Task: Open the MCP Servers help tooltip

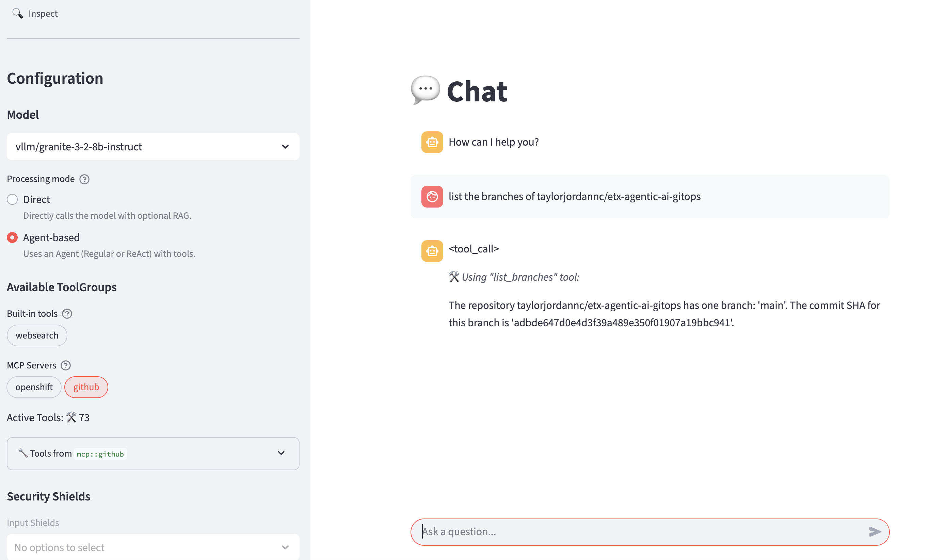Action: tap(66, 365)
